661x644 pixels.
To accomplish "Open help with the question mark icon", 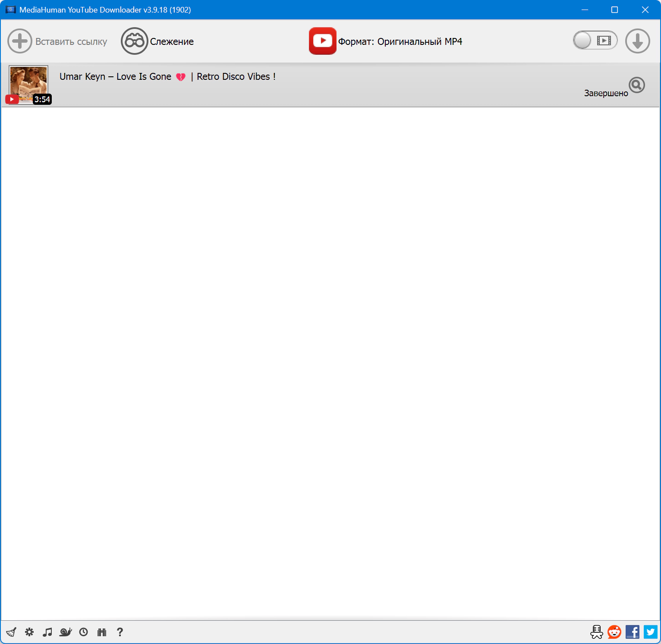I will (x=120, y=632).
